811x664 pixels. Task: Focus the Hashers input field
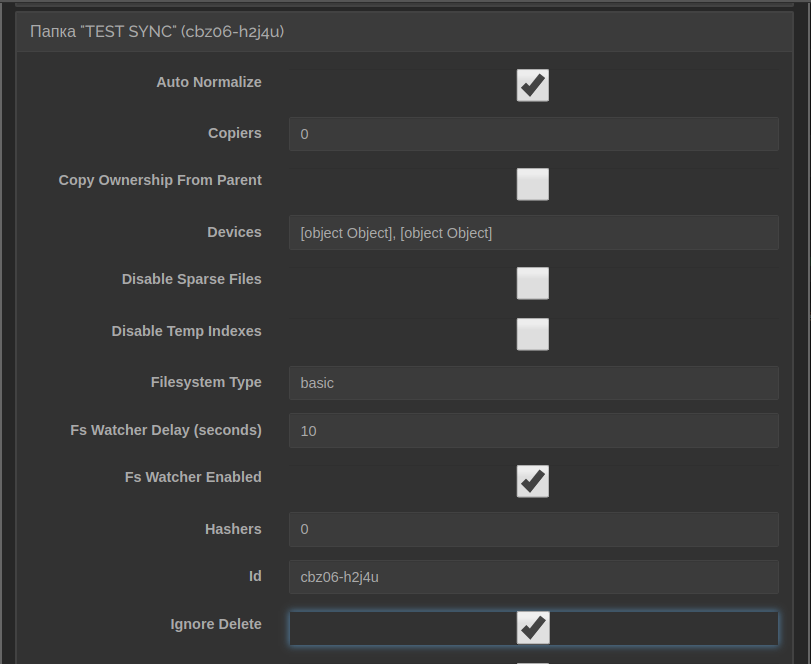point(533,529)
